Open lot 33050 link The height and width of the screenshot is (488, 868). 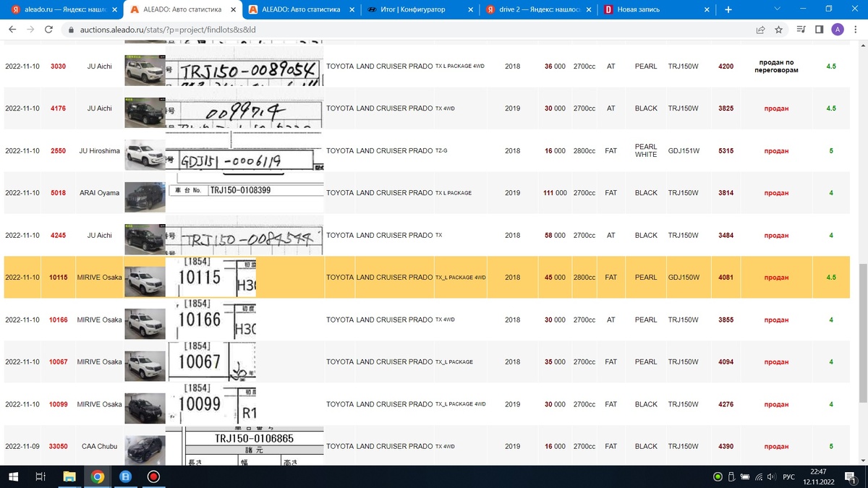pyautogui.click(x=58, y=447)
